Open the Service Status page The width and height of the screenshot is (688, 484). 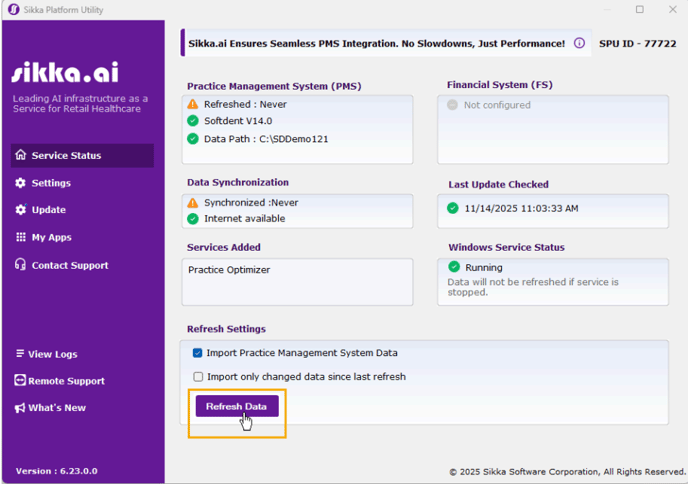pyautogui.click(x=66, y=156)
